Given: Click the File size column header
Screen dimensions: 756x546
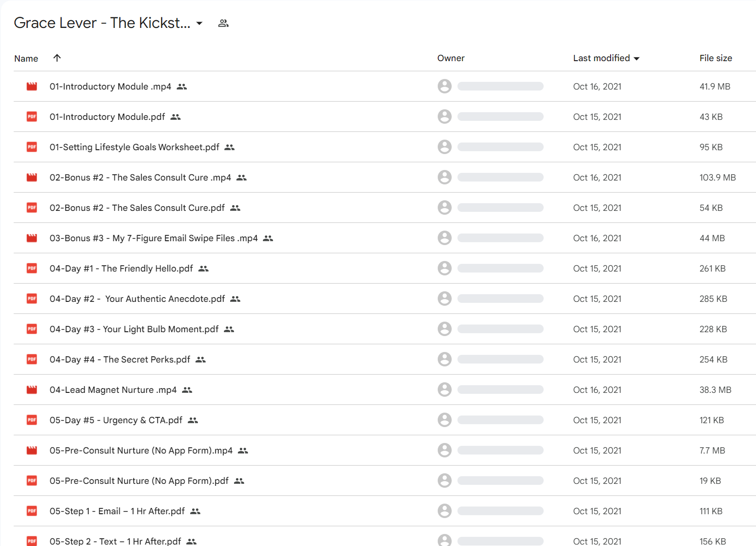Looking at the screenshot, I should [716, 58].
